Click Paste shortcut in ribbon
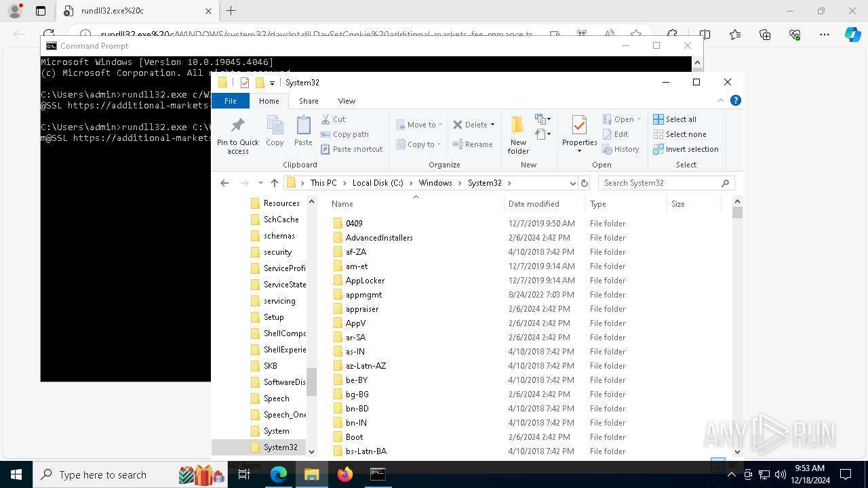Screen dimensions: 868x488 [x=351, y=149]
